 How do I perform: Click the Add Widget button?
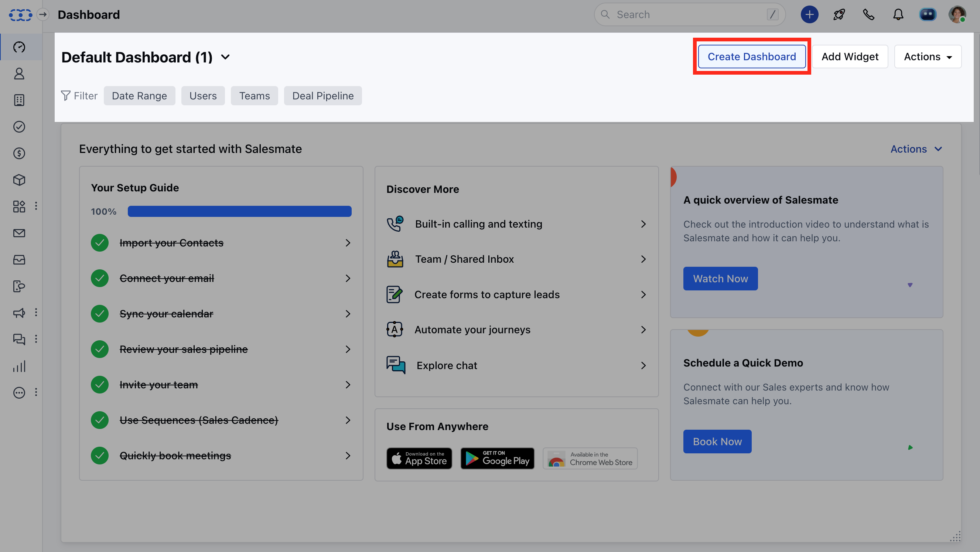(850, 57)
